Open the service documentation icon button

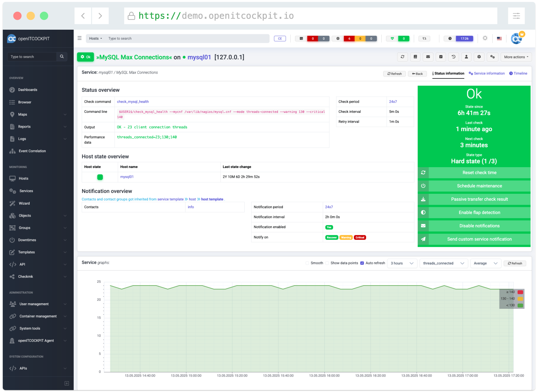point(415,57)
